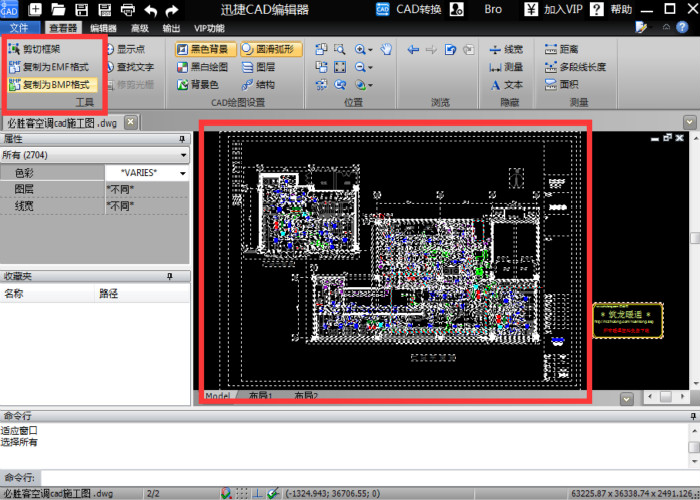Click the rotate 35° view icon

pyautogui.click(x=321, y=84)
